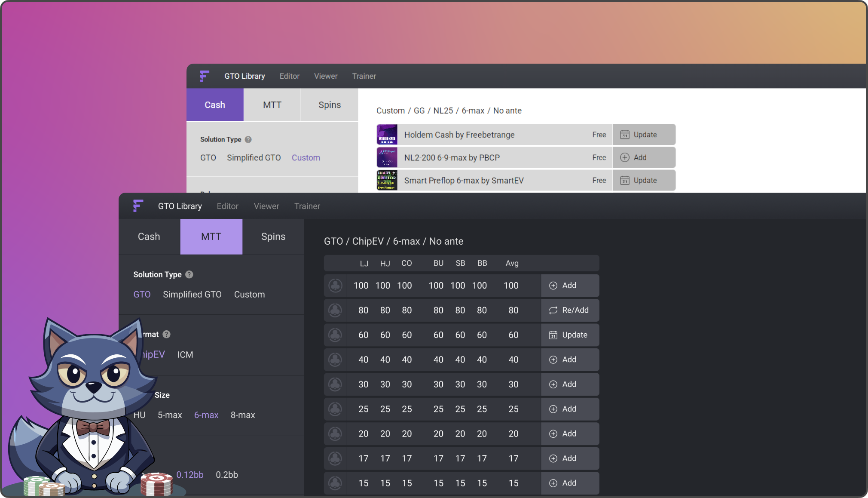Click the help icon next to Format
The width and height of the screenshot is (868, 498).
(x=167, y=334)
